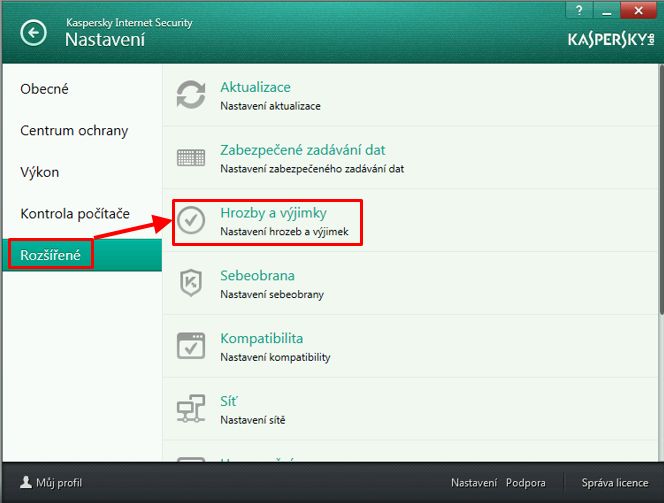Click the window checkmark icon for Kompatibilita
The image size is (664, 503).
pyautogui.click(x=191, y=345)
